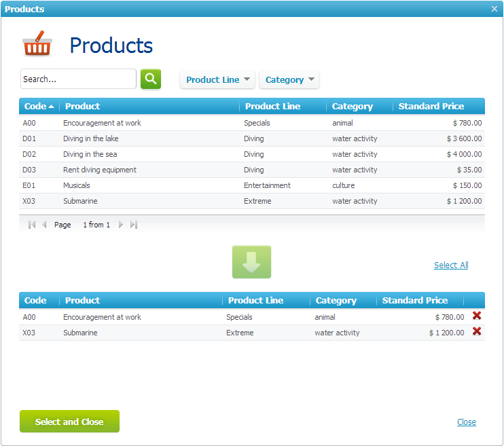Click Specials cell in upper table

pyautogui.click(x=257, y=123)
